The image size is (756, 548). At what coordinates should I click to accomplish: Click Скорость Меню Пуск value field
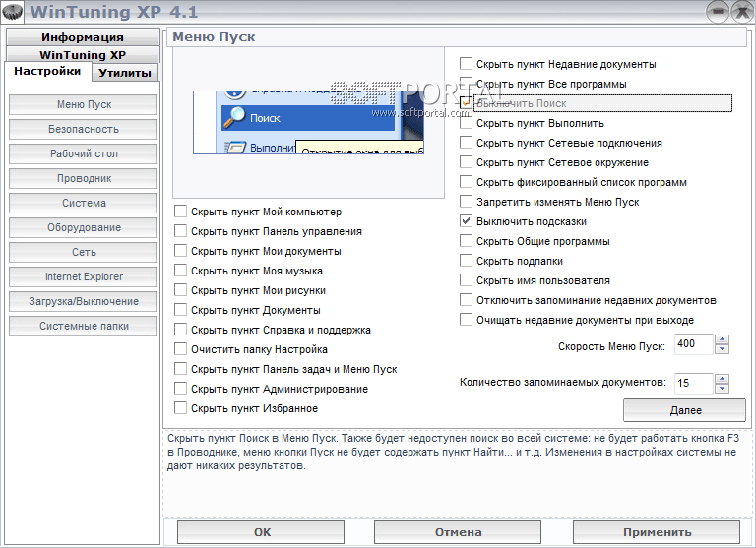pos(694,344)
